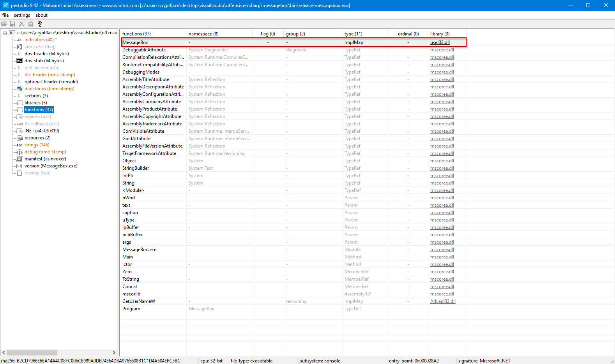Click the strings abc icon
615x364 pixels.
[19, 145]
